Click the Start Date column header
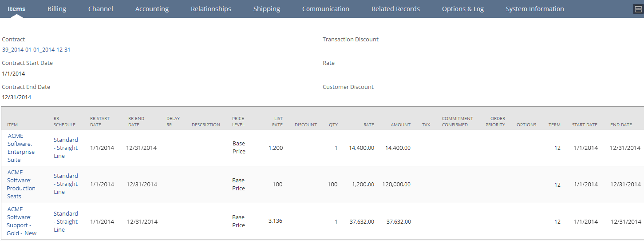 585,125
